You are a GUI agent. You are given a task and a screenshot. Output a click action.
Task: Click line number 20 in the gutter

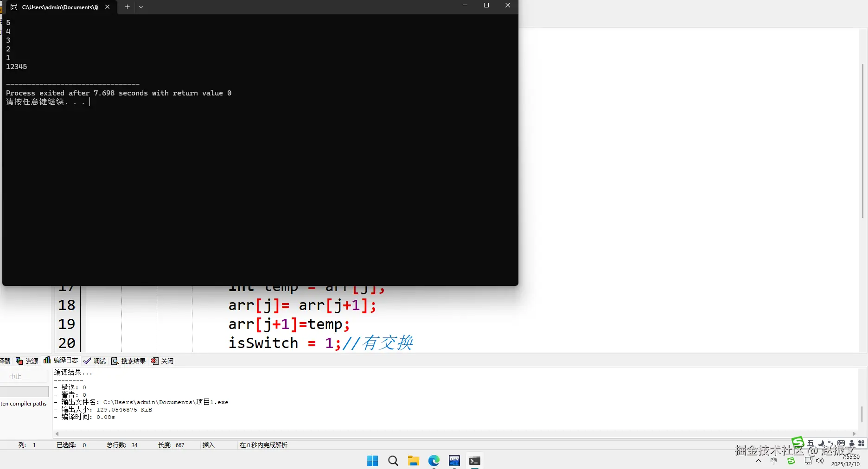coord(67,343)
